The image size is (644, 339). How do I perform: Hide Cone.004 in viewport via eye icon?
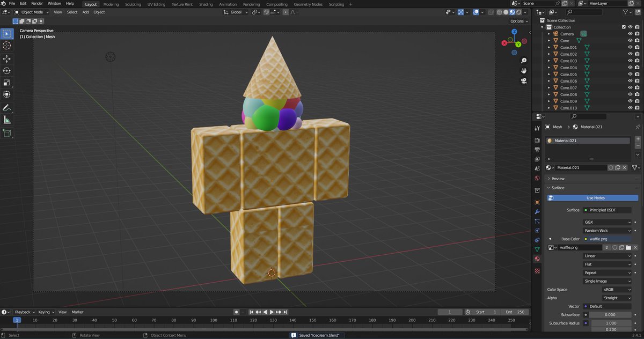(x=630, y=68)
